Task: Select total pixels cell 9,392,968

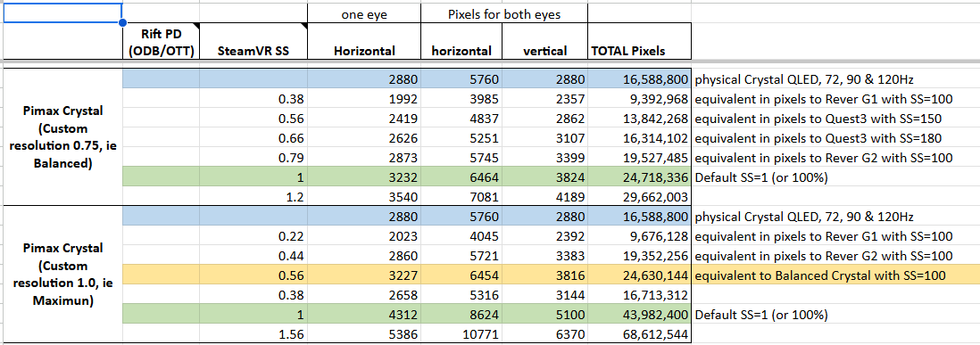Action: pos(639,99)
